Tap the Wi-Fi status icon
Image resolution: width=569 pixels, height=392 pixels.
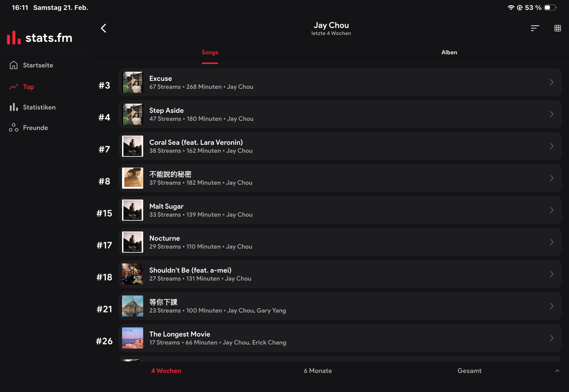[510, 8]
